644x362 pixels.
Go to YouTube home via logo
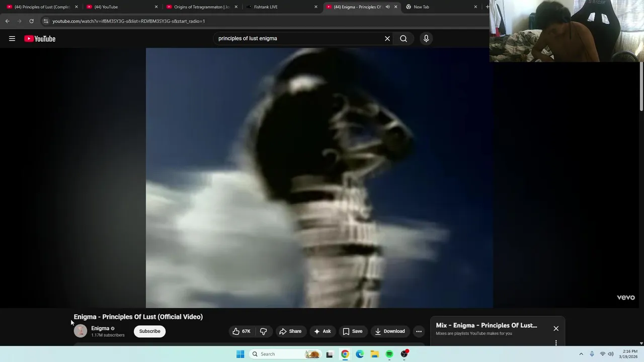(40, 39)
